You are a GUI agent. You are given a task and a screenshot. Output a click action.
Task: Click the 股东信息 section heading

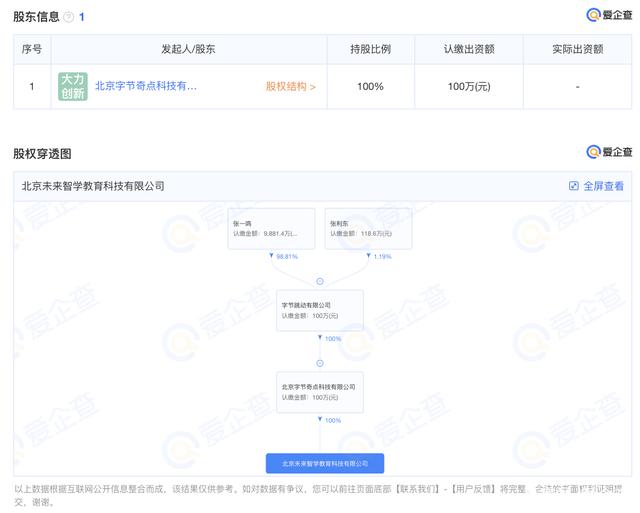coord(36,17)
